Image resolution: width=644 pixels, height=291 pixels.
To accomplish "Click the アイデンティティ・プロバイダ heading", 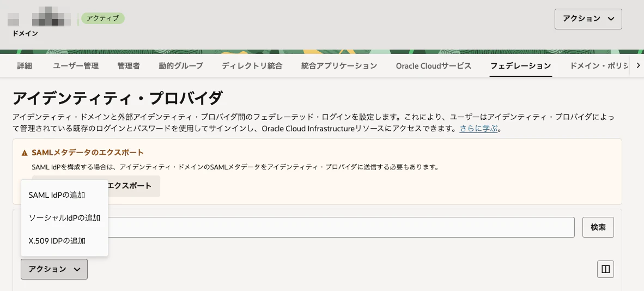I will click(118, 99).
